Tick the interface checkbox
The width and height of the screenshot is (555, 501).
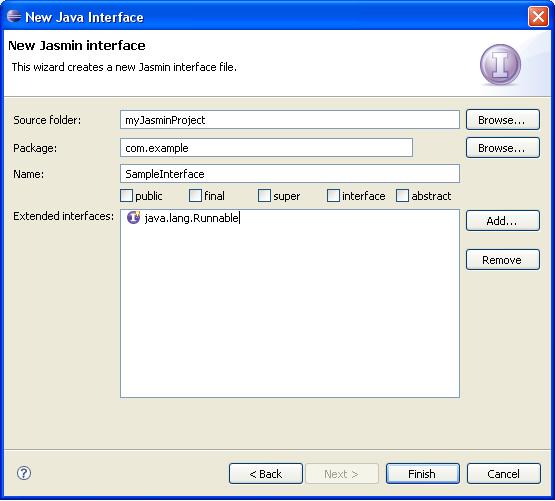(x=333, y=195)
